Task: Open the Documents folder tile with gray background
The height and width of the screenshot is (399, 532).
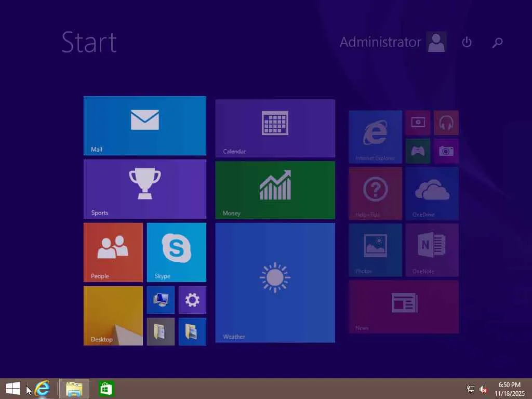Action: [161, 332]
